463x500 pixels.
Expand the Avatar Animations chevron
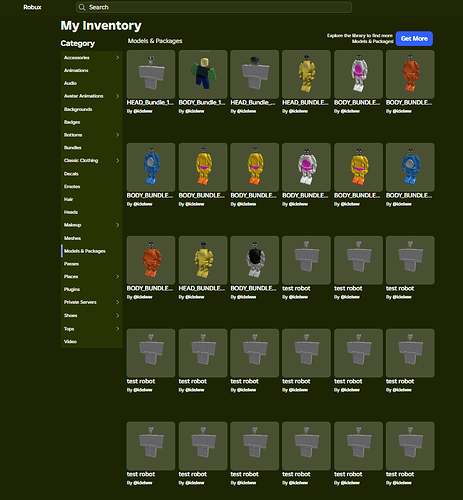pyautogui.click(x=117, y=96)
